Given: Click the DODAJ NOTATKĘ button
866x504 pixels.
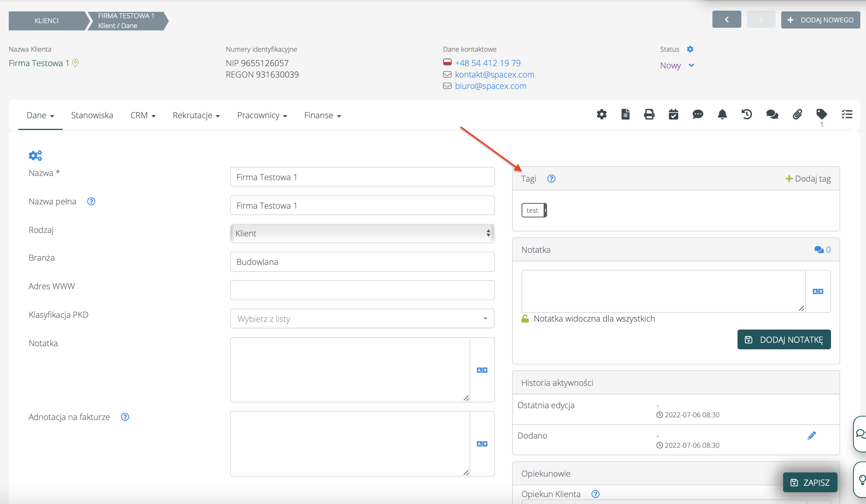Looking at the screenshot, I should (784, 339).
